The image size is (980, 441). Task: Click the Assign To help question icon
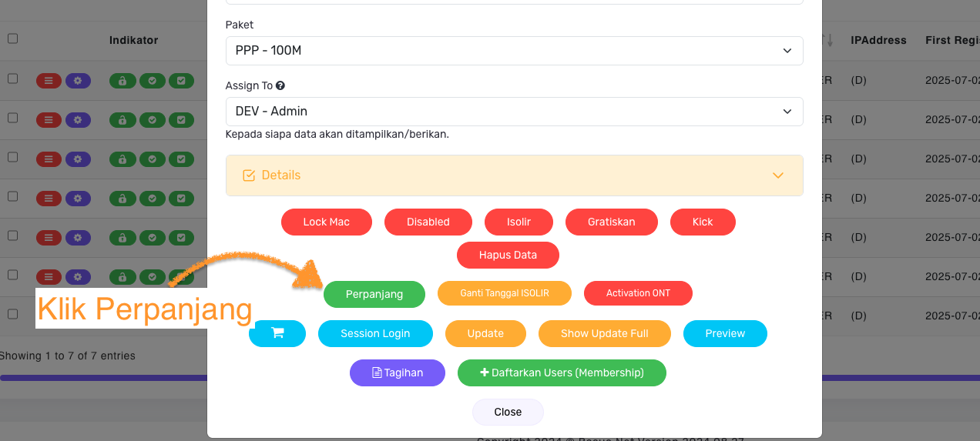[280, 86]
